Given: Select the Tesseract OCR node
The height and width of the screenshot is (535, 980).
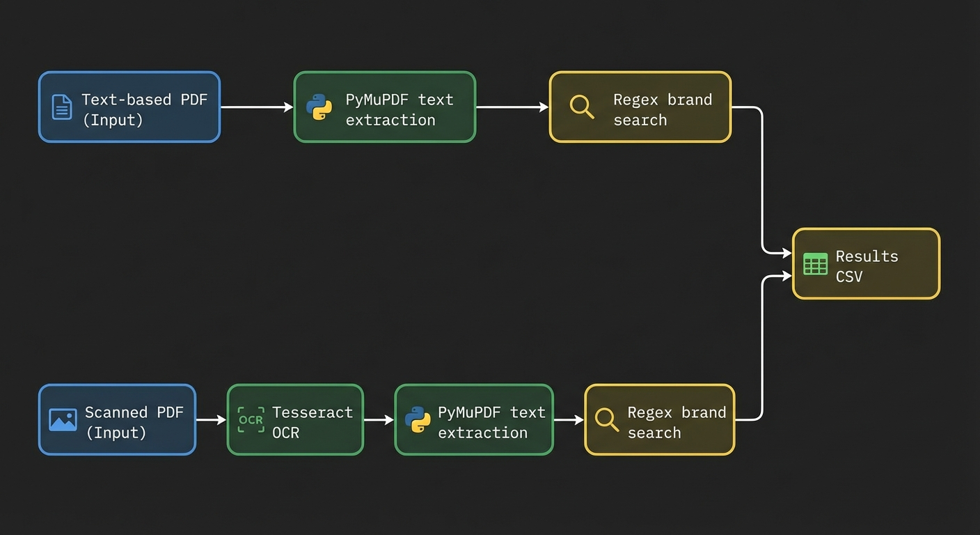Looking at the screenshot, I should 294,419.
